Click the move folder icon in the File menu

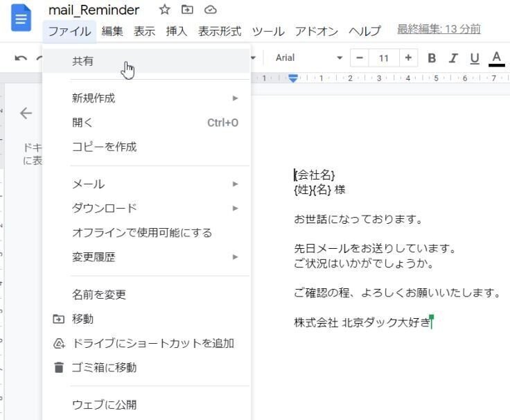(58, 319)
